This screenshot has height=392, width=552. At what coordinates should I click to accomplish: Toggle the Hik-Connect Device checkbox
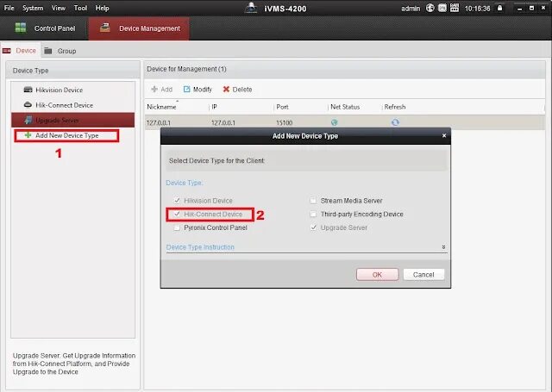pyautogui.click(x=177, y=214)
